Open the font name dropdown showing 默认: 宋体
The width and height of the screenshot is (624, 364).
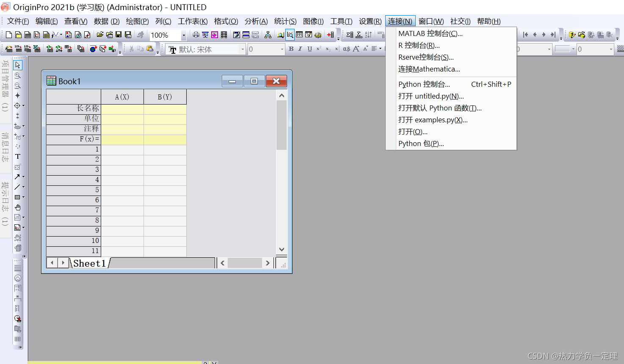(243, 50)
